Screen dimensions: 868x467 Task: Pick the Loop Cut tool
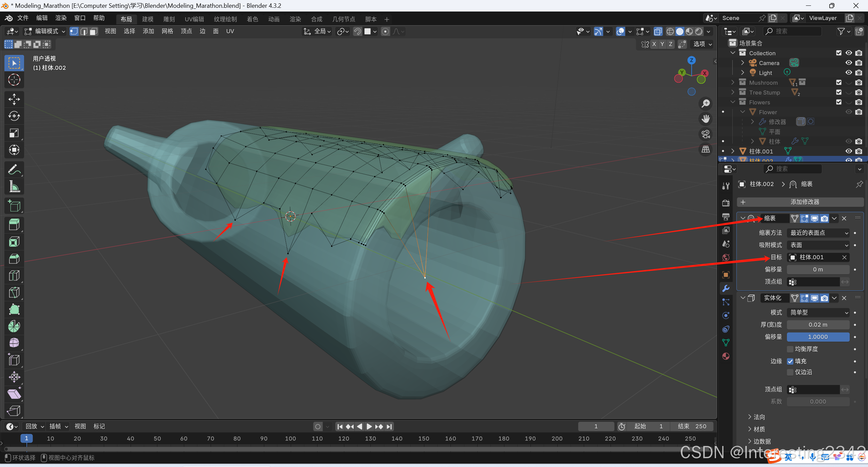(x=14, y=276)
